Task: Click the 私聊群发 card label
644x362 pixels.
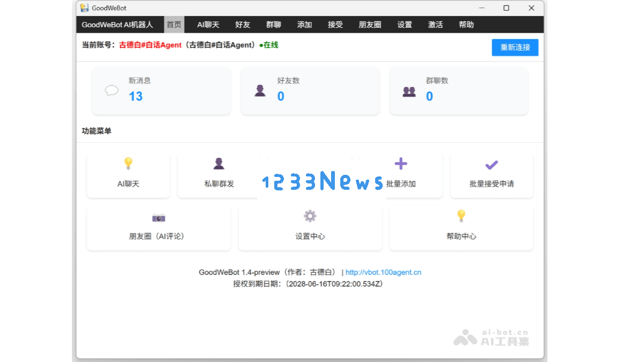Action: click(x=219, y=184)
